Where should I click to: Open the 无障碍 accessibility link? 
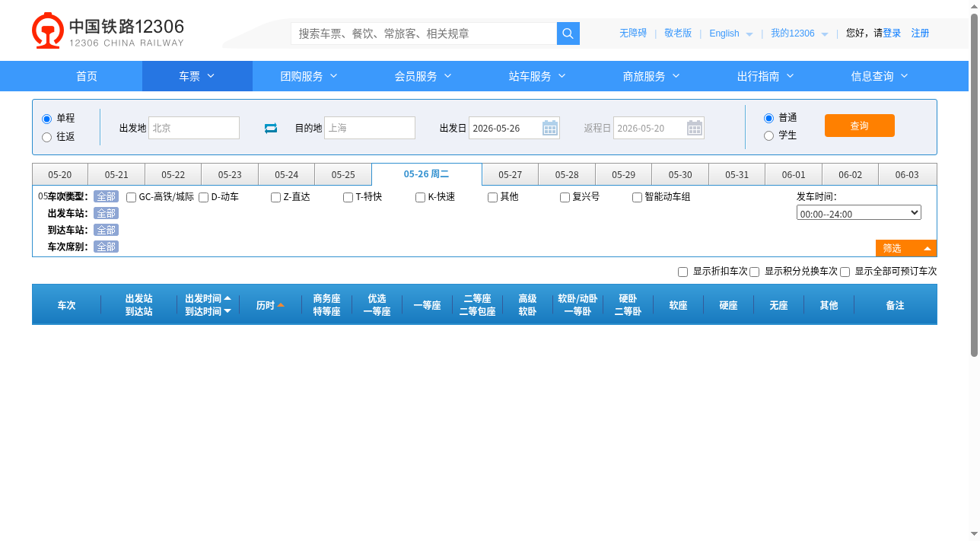tap(633, 33)
